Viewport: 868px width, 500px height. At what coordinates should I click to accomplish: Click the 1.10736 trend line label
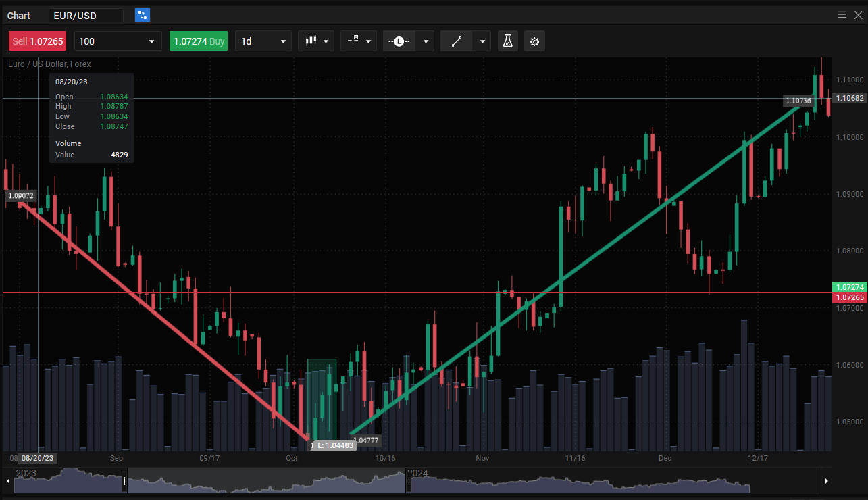798,101
